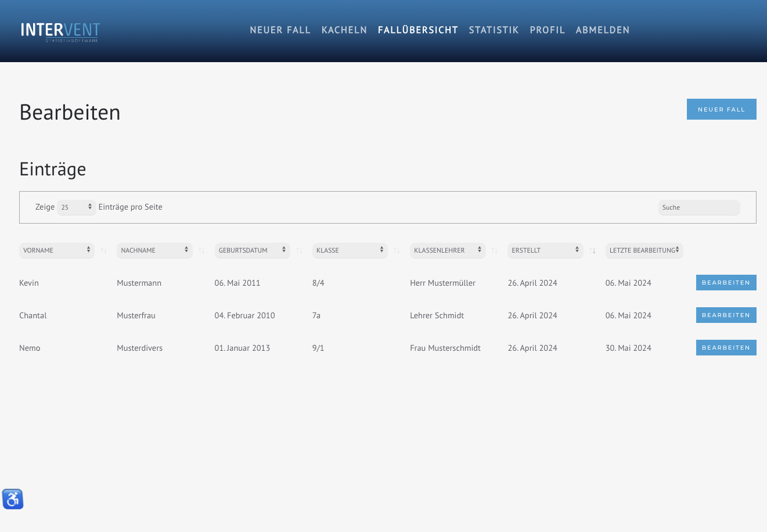Image resolution: width=767 pixels, height=532 pixels.
Task: Click sort arrows icon next to Vorname
Action: pyautogui.click(x=104, y=250)
